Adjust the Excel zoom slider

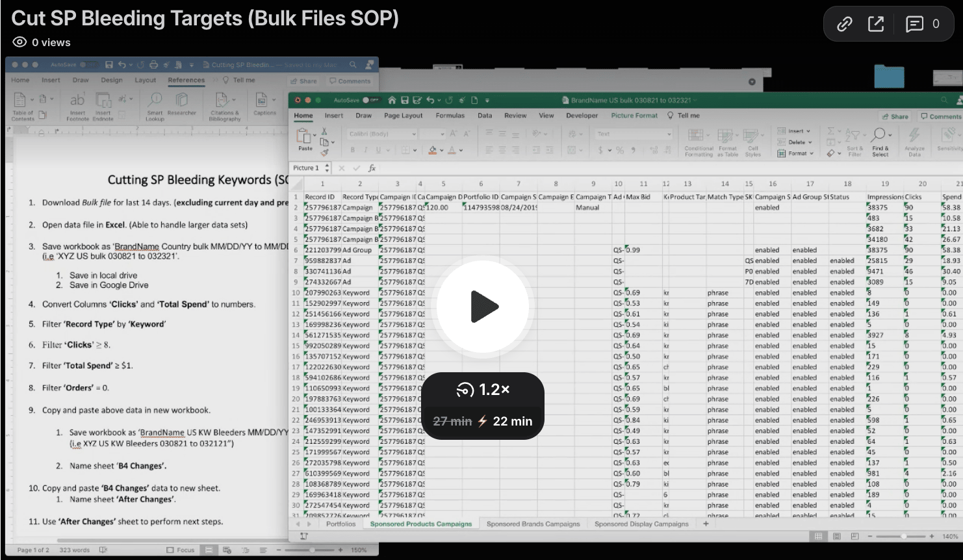[x=902, y=537]
